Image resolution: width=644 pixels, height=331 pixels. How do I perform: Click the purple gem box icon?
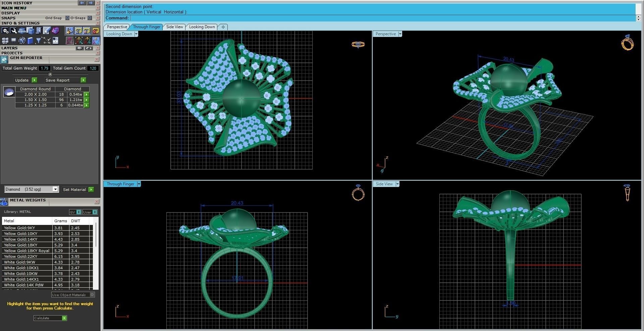[x=55, y=31]
